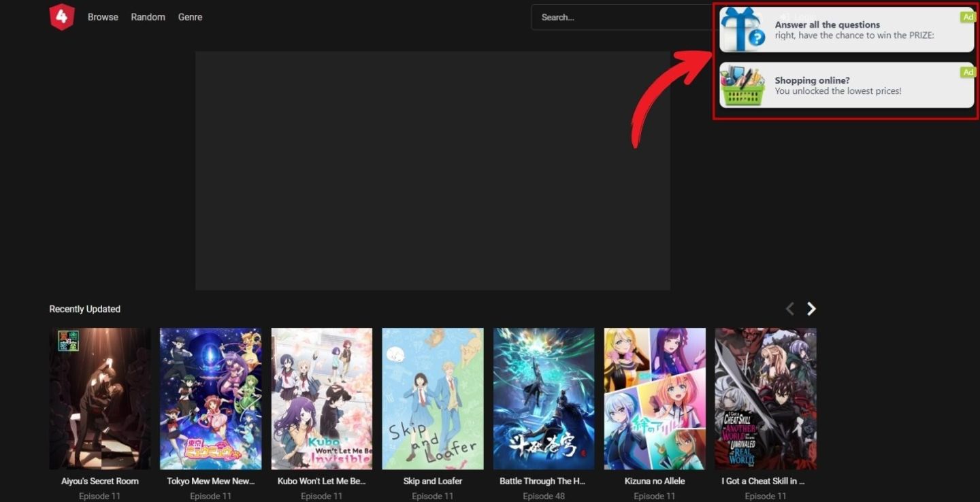
Task: Open the Random page
Action: pyautogui.click(x=148, y=17)
